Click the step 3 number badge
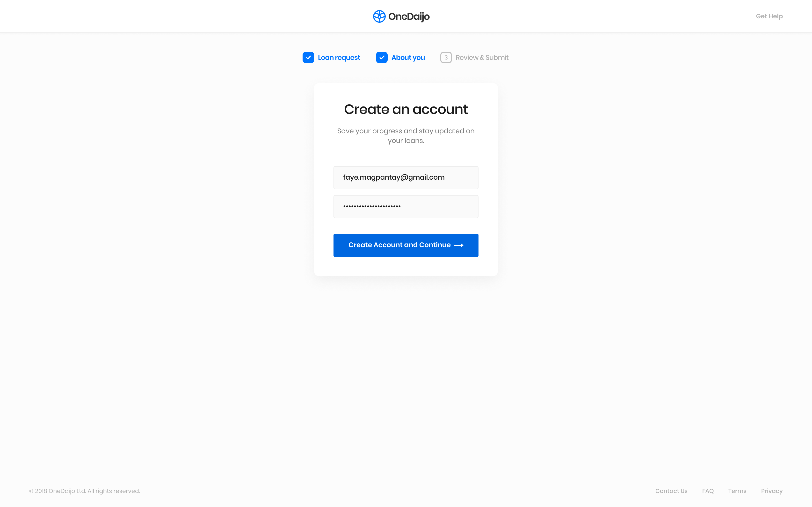Viewport: 812px width, 507px height. coord(446,57)
